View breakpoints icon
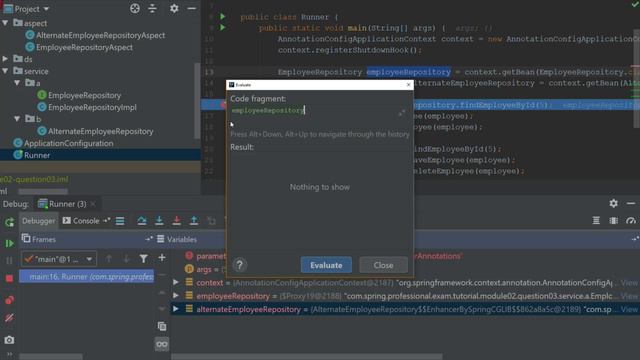 click(x=9, y=300)
